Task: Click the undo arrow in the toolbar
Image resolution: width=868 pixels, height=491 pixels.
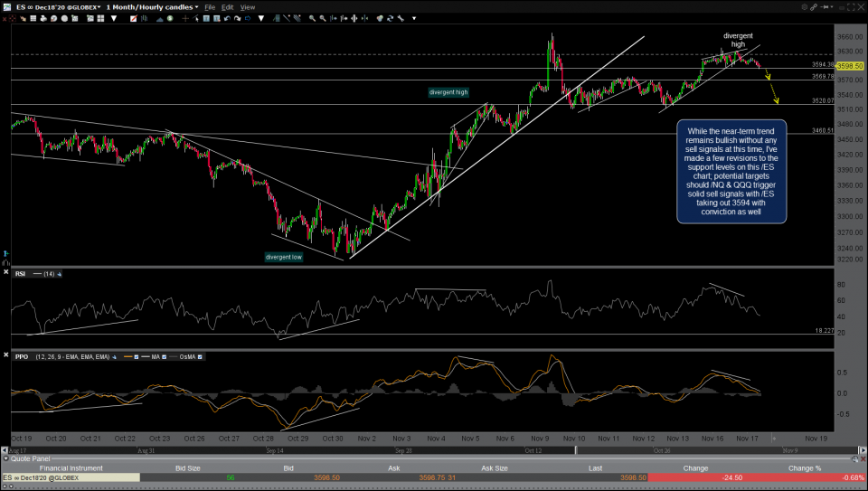Action: pyautogui.click(x=227, y=18)
